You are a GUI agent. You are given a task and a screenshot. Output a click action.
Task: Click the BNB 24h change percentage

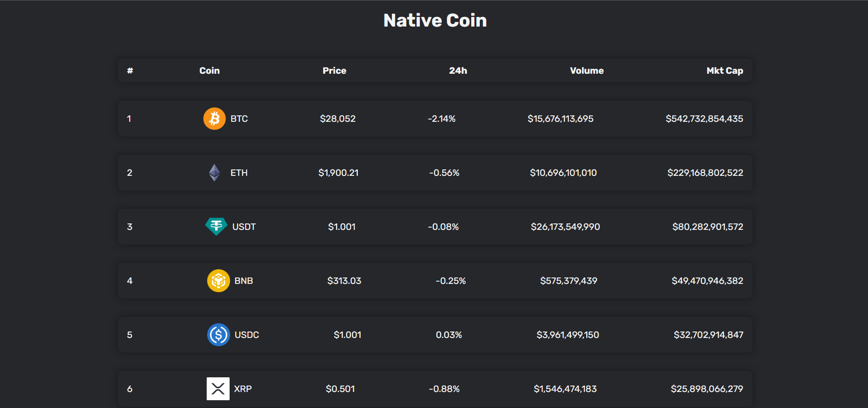tap(451, 280)
